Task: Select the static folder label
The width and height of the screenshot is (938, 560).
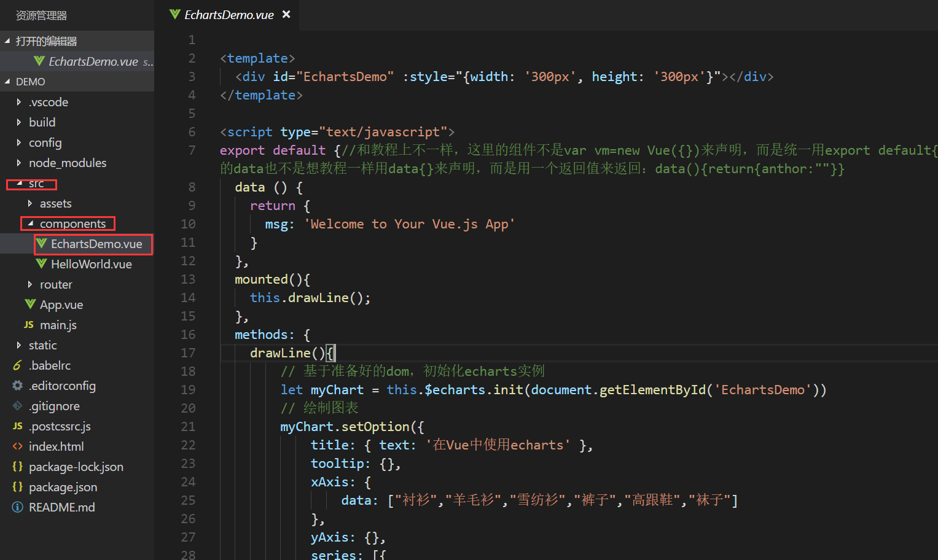Action: [43, 345]
